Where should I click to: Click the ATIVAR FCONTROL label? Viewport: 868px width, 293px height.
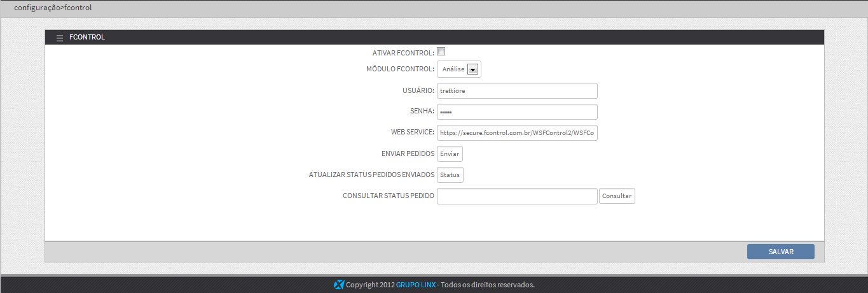(403, 53)
